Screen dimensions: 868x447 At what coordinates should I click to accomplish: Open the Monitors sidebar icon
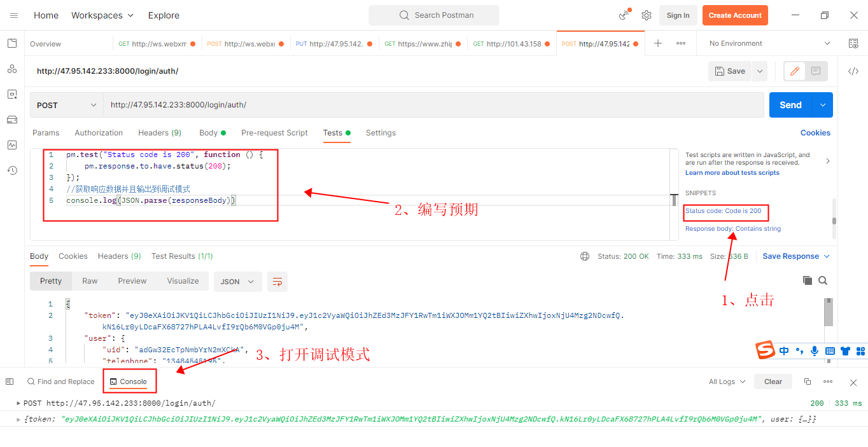pos(12,145)
